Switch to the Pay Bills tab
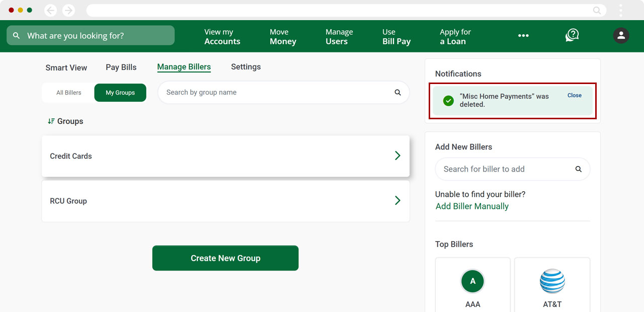Image resolution: width=644 pixels, height=312 pixels. [121, 67]
